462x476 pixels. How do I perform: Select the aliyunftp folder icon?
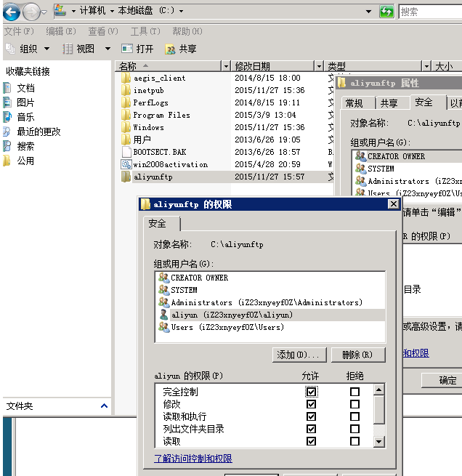click(126, 177)
